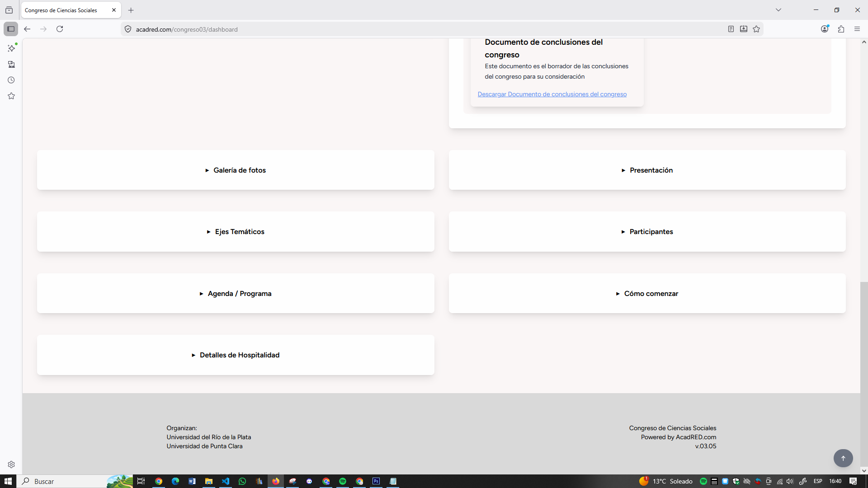Reload the current page
This screenshot has width=868, height=488.
(60, 29)
